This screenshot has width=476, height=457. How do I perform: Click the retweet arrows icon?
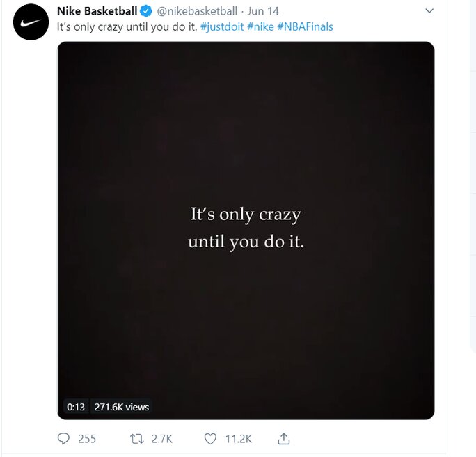137,439
